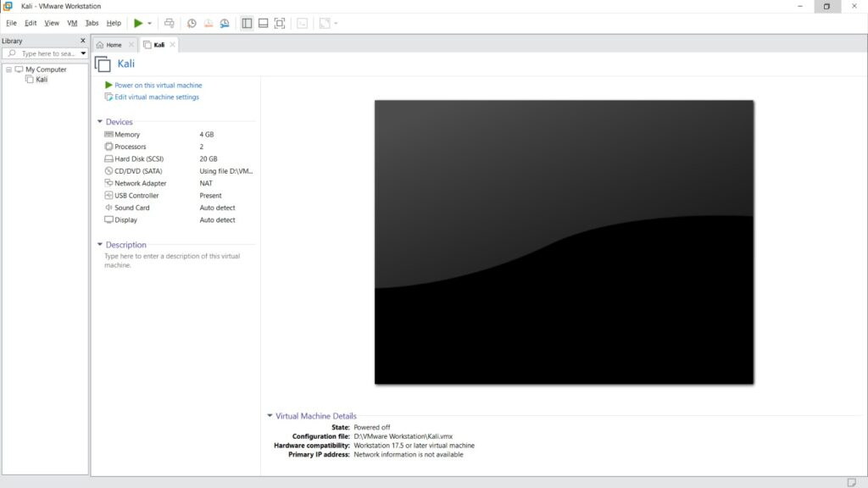Open the library search filter dropdown
Image resolution: width=868 pixels, height=488 pixels.
[x=83, y=53]
